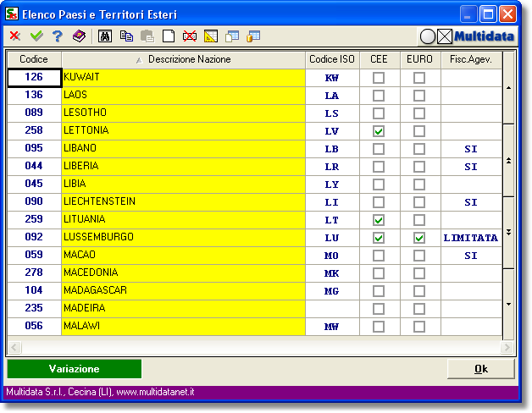Click the grayed paste toolbar icon
Viewport: 532px width, 413px height.
[x=147, y=36]
